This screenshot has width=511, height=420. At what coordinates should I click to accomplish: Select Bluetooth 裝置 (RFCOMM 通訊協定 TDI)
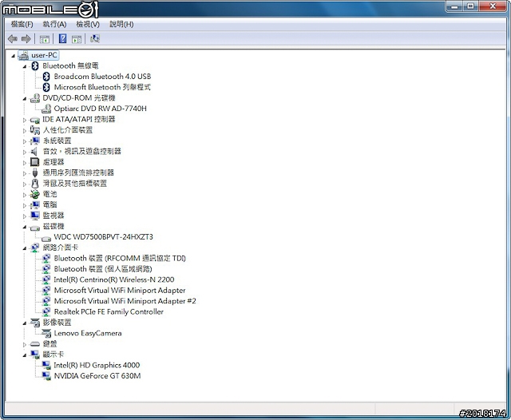tap(120, 259)
